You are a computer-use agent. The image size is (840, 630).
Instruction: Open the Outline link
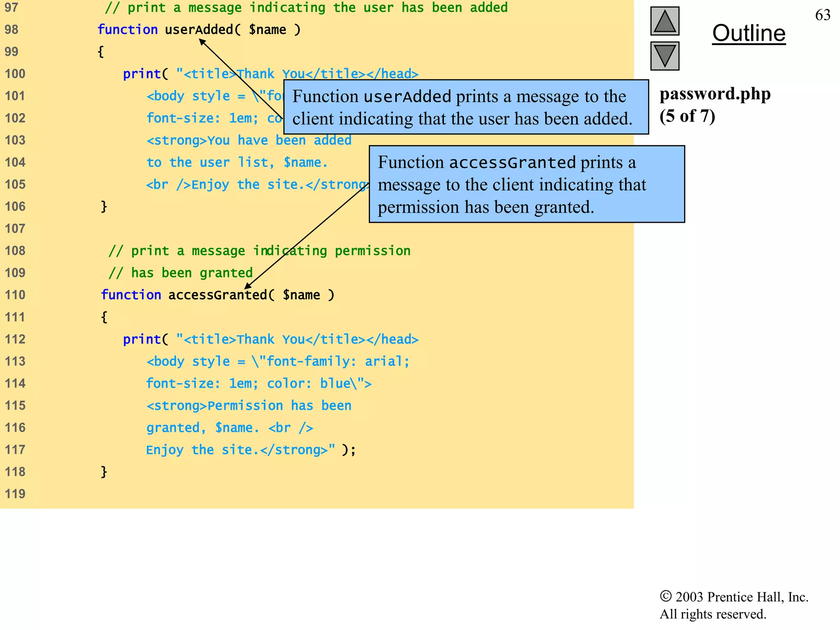[749, 33]
